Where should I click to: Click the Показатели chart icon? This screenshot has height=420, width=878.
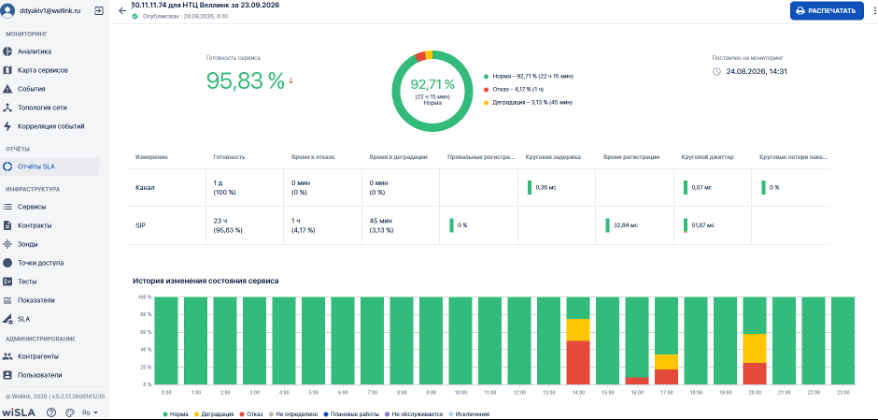point(7,300)
